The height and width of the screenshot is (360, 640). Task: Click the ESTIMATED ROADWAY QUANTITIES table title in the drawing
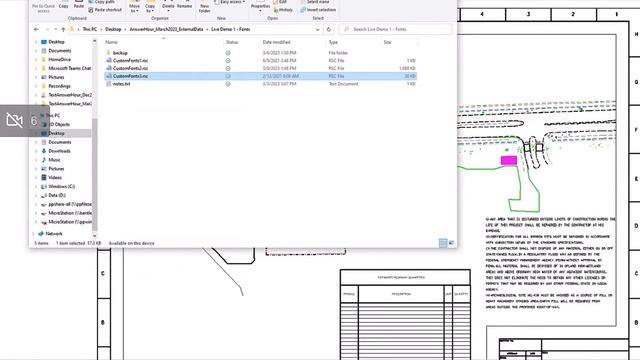pos(401,278)
